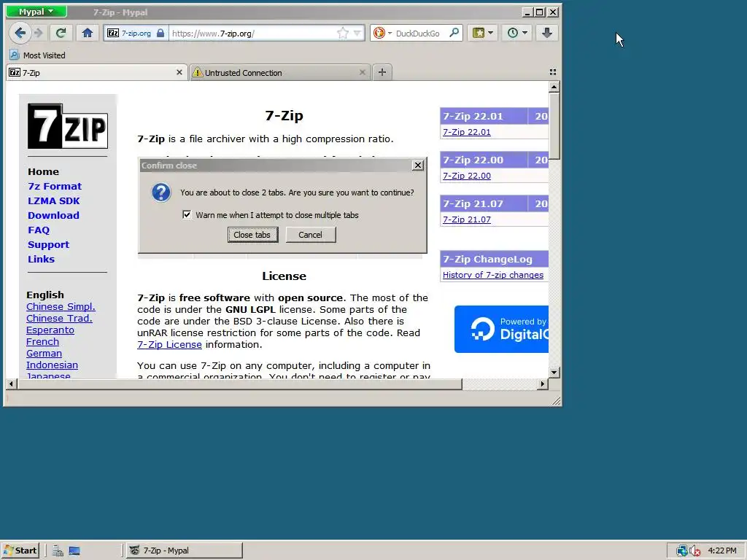Confirm with the Close tabs button
The image size is (747, 560).
[x=252, y=235]
